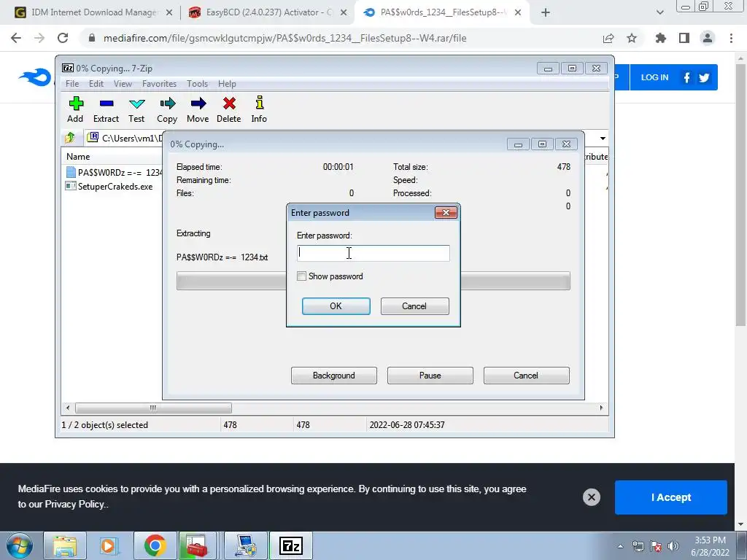Select the PA$$W0RDz text file row
This screenshot has width=747, height=560.
coord(115,172)
